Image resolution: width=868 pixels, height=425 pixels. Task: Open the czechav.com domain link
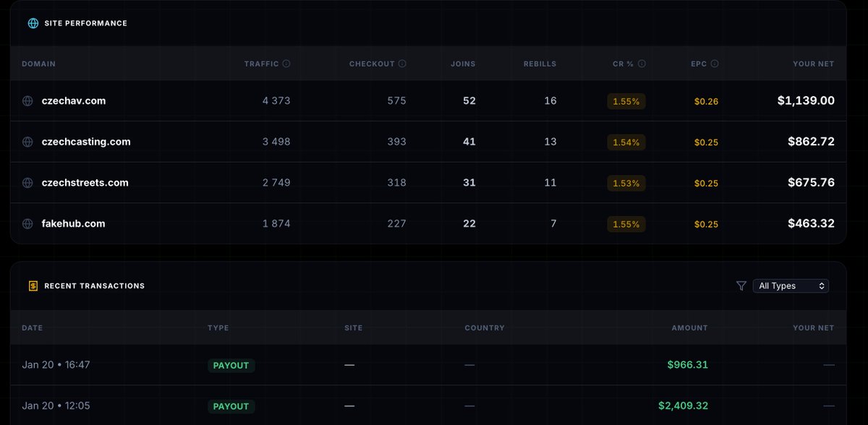pos(74,101)
